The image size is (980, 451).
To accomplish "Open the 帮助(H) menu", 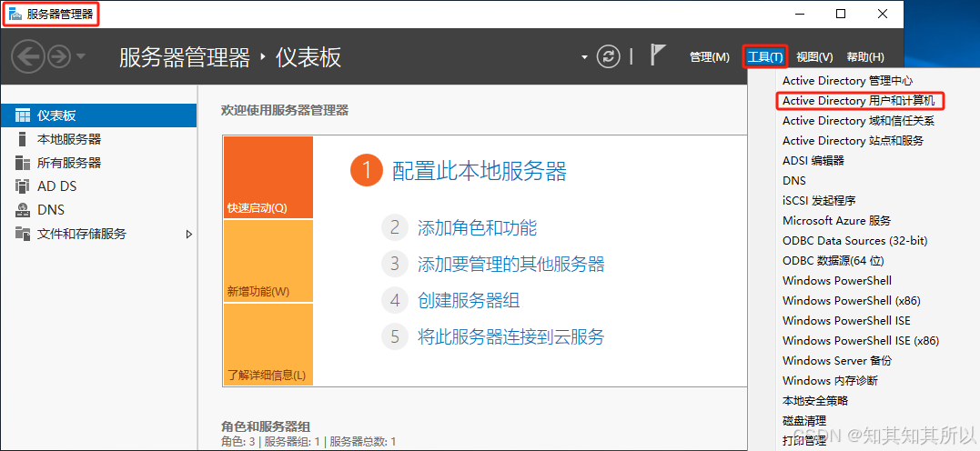I will coord(865,57).
